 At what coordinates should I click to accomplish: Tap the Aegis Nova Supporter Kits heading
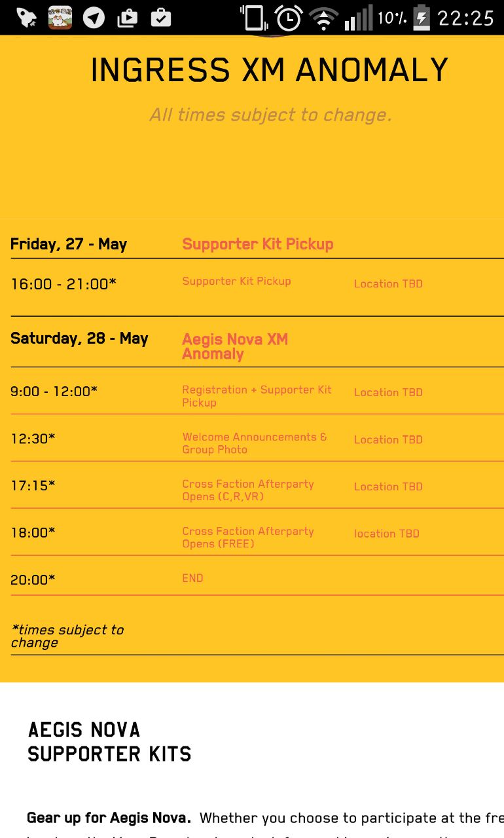tap(109, 742)
